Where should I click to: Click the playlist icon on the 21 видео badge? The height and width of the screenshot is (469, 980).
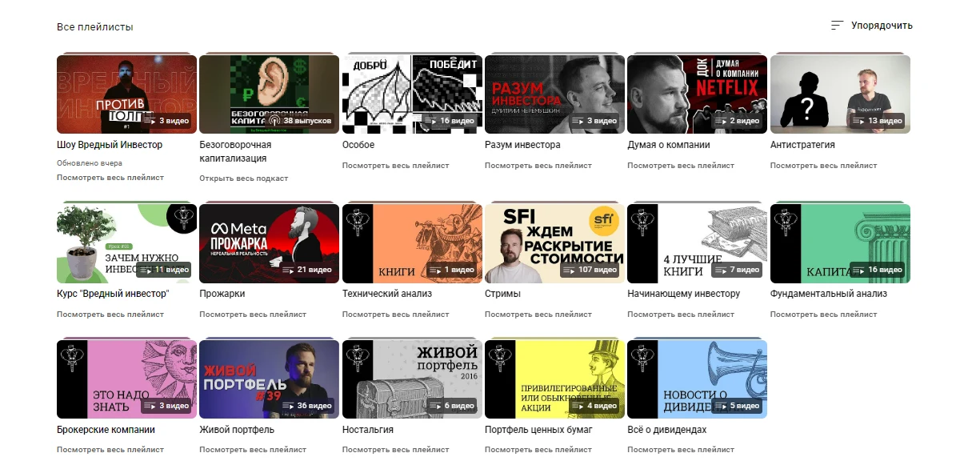click(288, 271)
